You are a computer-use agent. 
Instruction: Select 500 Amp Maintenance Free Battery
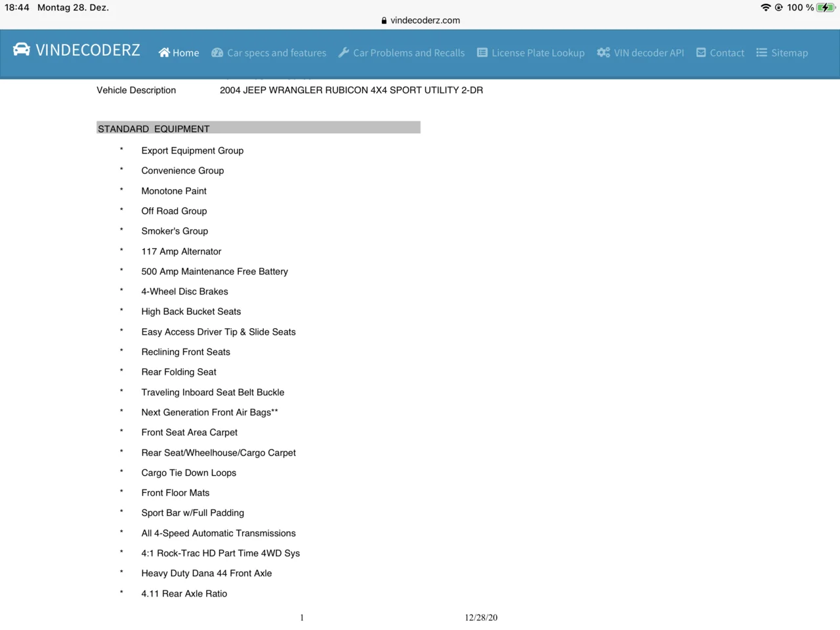215,271
